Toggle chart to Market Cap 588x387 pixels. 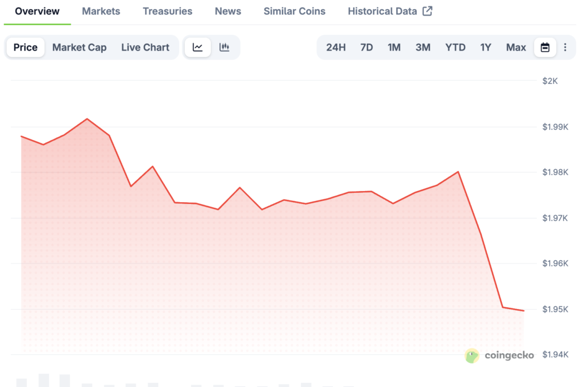click(79, 48)
